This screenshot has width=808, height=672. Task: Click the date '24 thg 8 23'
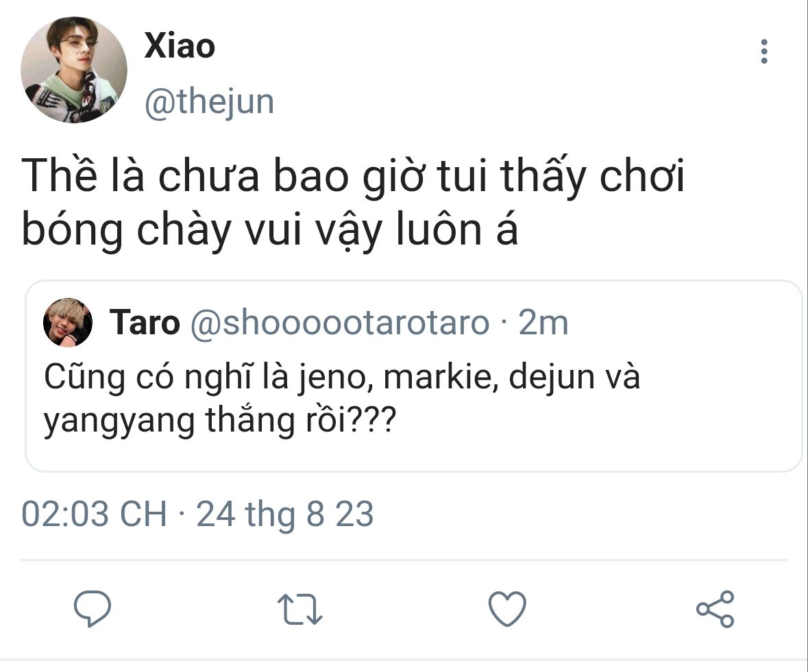tap(285, 513)
